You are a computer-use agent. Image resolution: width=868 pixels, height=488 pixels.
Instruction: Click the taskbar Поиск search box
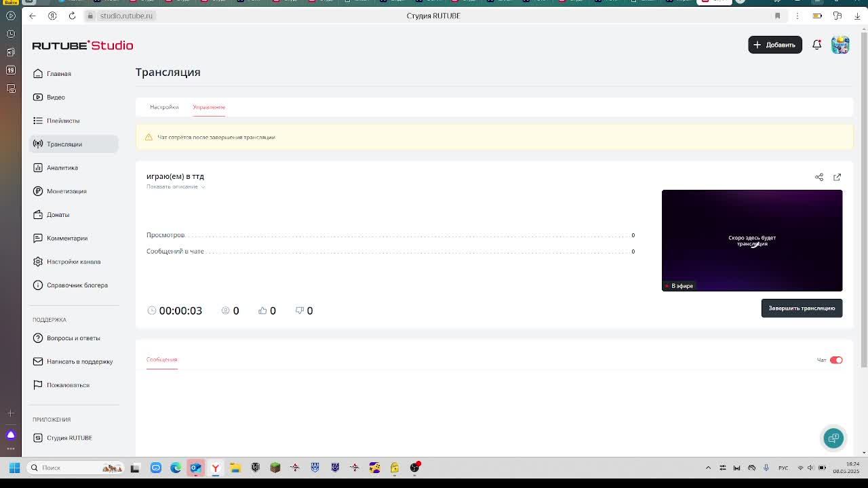[x=76, y=468]
